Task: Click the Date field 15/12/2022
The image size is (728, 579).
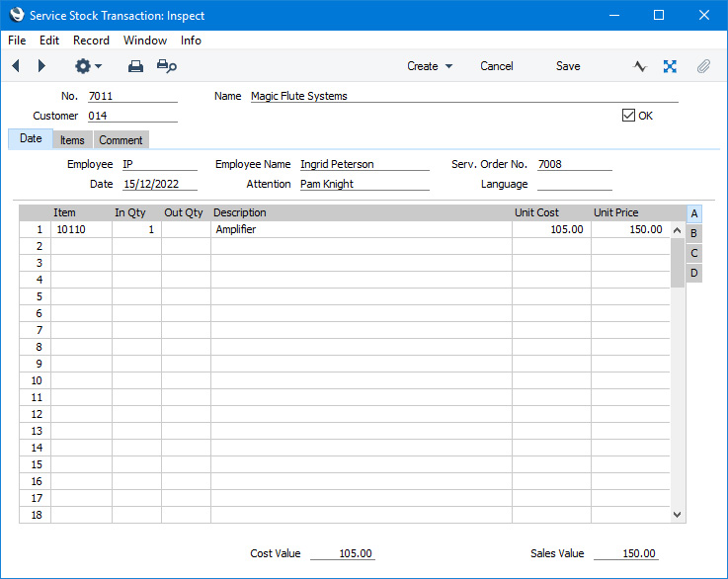Action: coord(160,184)
